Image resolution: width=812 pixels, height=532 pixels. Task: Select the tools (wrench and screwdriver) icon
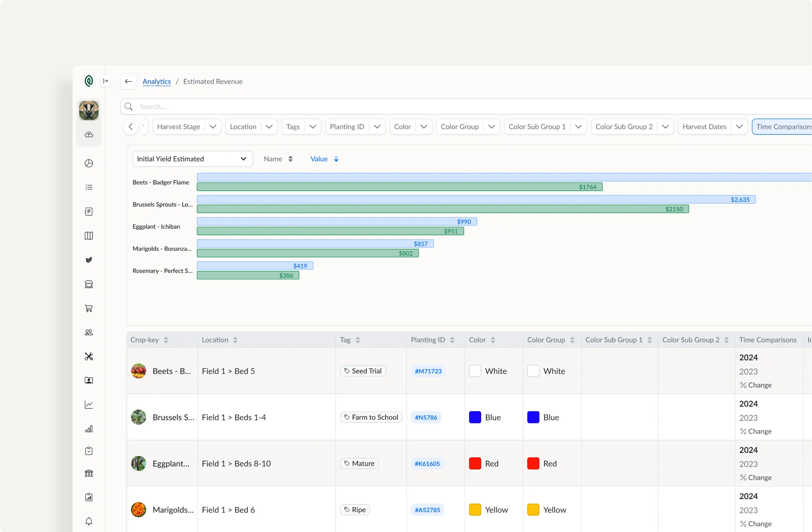click(88, 356)
